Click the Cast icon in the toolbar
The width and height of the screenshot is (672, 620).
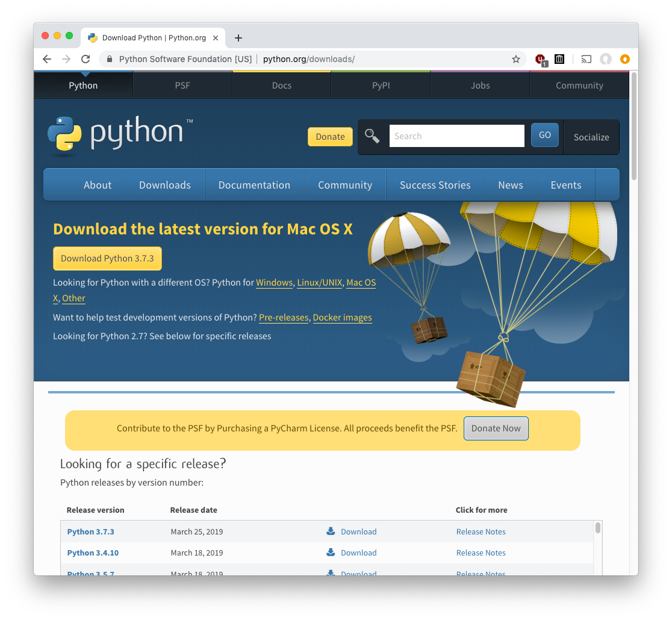tap(586, 59)
